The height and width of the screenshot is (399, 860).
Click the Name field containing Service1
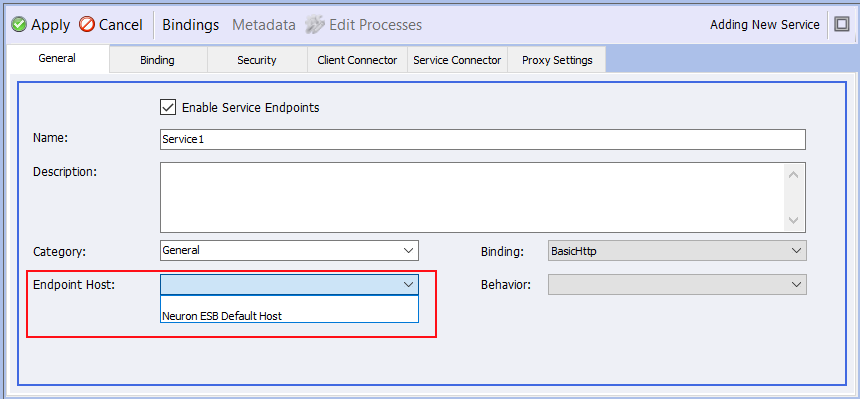[483, 139]
